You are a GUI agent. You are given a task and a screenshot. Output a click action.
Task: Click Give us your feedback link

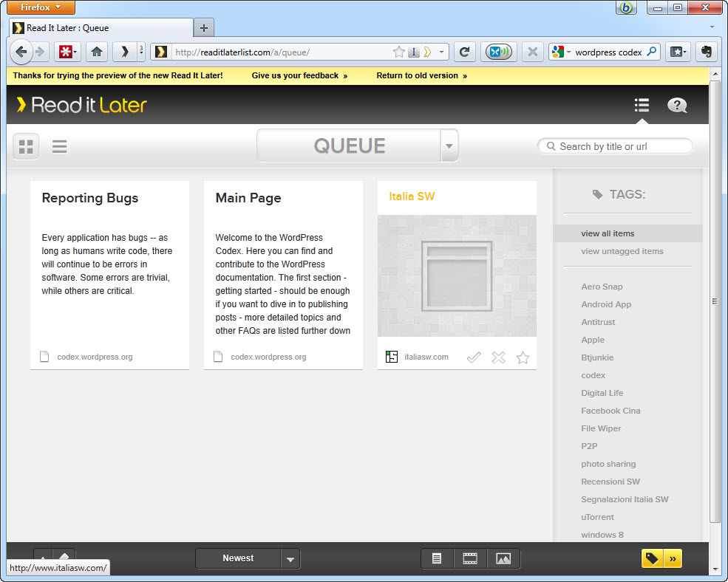coord(299,75)
